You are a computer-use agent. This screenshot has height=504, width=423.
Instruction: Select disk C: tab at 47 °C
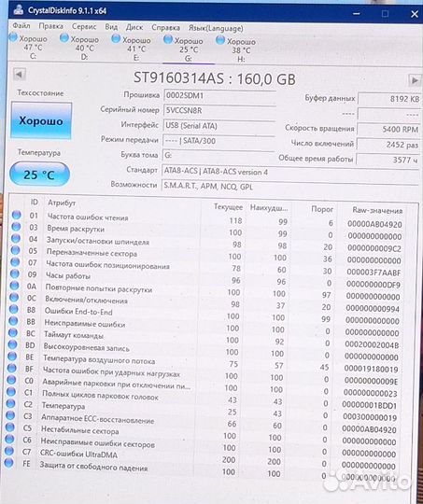click(x=29, y=47)
